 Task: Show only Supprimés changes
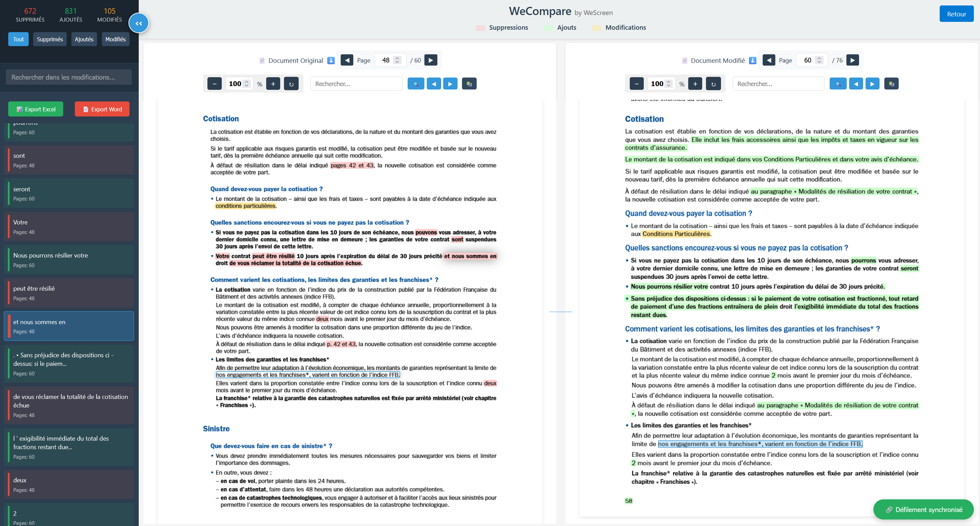50,39
